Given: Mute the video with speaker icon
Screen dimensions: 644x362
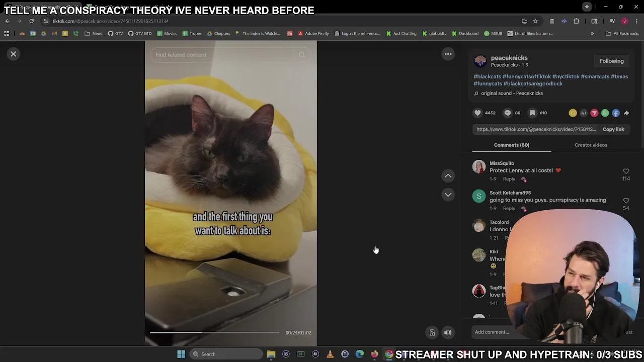Looking at the screenshot, I should (448, 332).
